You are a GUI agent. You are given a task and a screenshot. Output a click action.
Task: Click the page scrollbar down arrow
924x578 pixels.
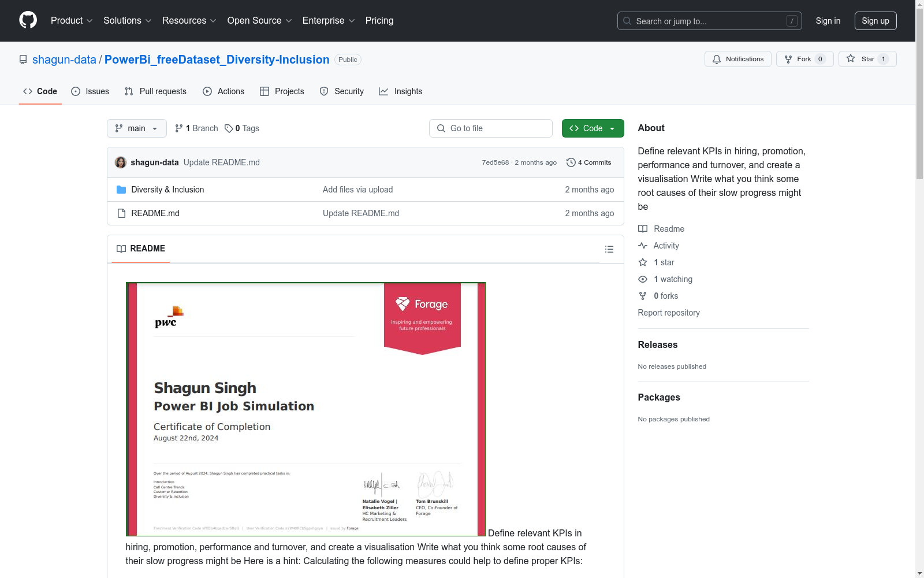(919, 573)
